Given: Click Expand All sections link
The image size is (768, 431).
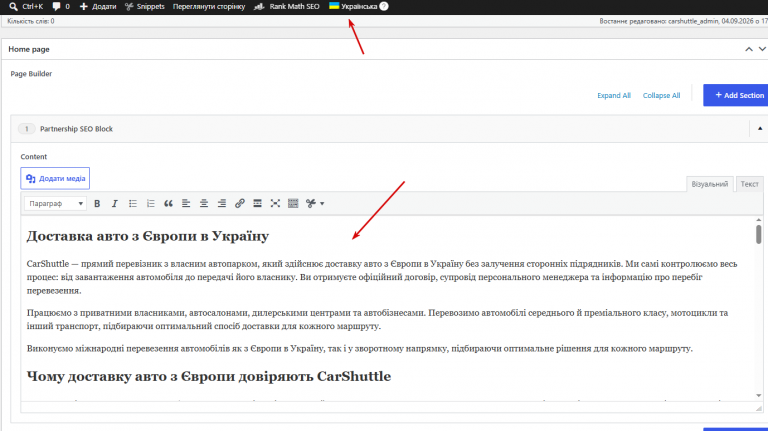Looking at the screenshot, I should [x=614, y=96].
